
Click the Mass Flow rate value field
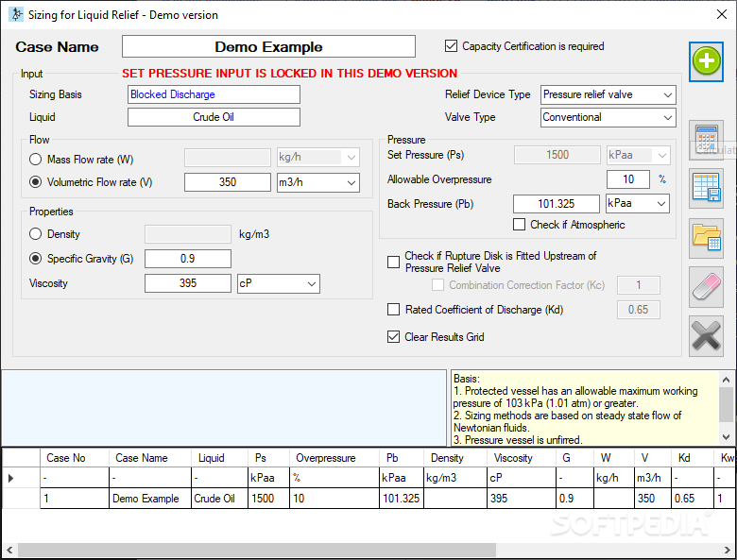(x=228, y=158)
